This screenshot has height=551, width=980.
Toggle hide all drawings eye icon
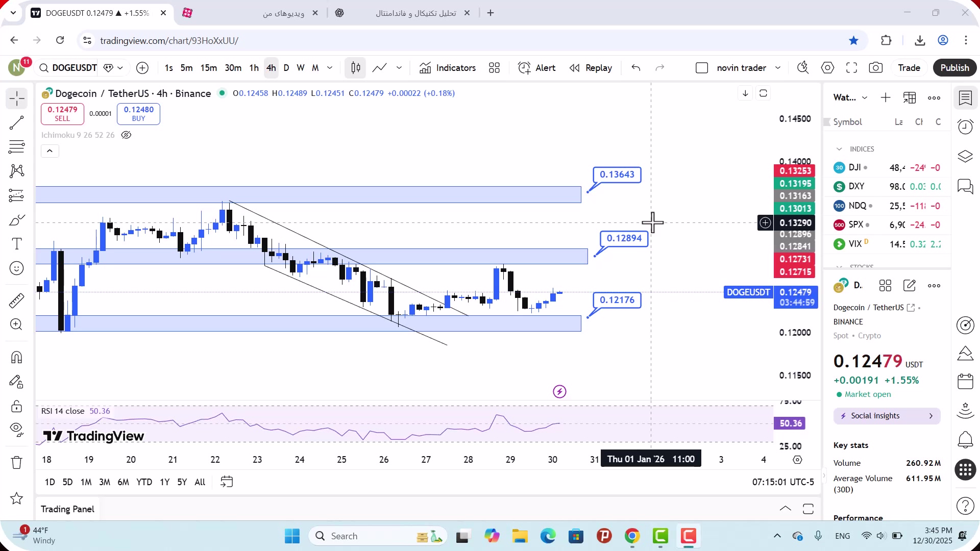click(x=16, y=430)
